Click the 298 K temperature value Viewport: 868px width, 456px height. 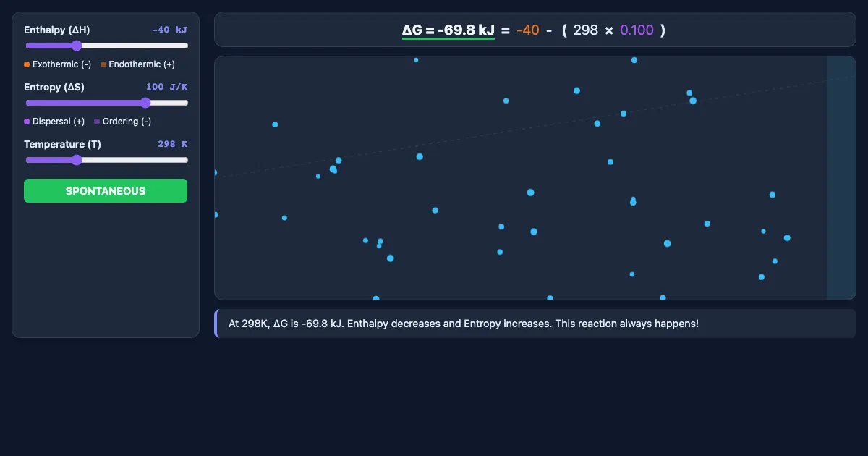[172, 144]
